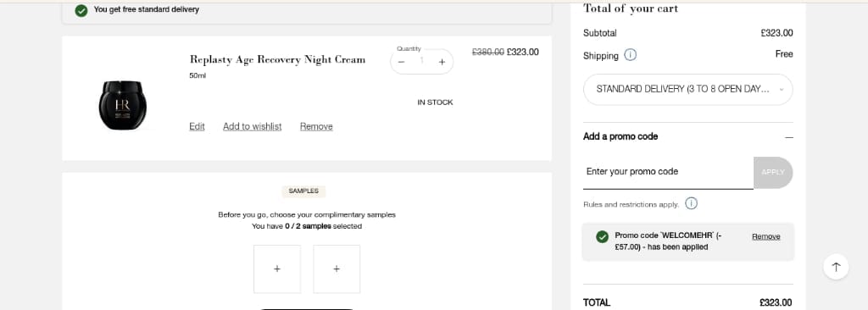Edit the Replasty Night Cream item
Image resolution: width=868 pixels, height=310 pixels.
(x=197, y=127)
